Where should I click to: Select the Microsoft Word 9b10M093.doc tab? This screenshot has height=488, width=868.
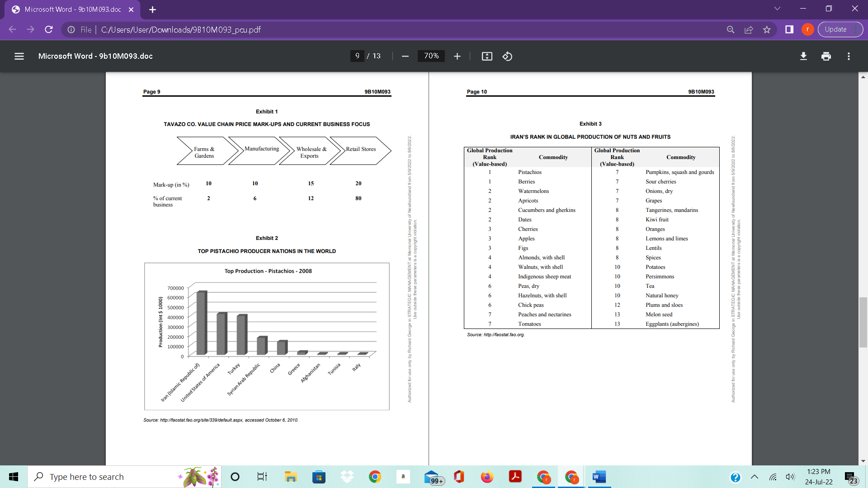coord(72,9)
